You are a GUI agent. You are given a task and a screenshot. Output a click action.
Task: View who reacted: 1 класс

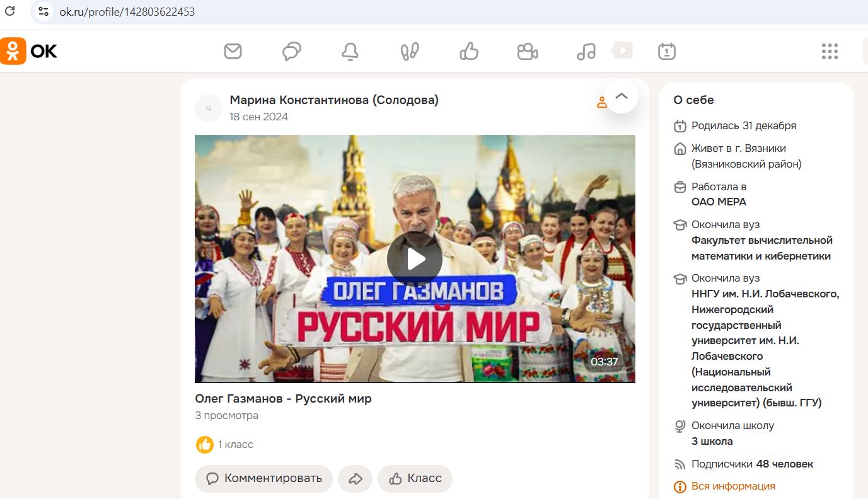pos(234,444)
